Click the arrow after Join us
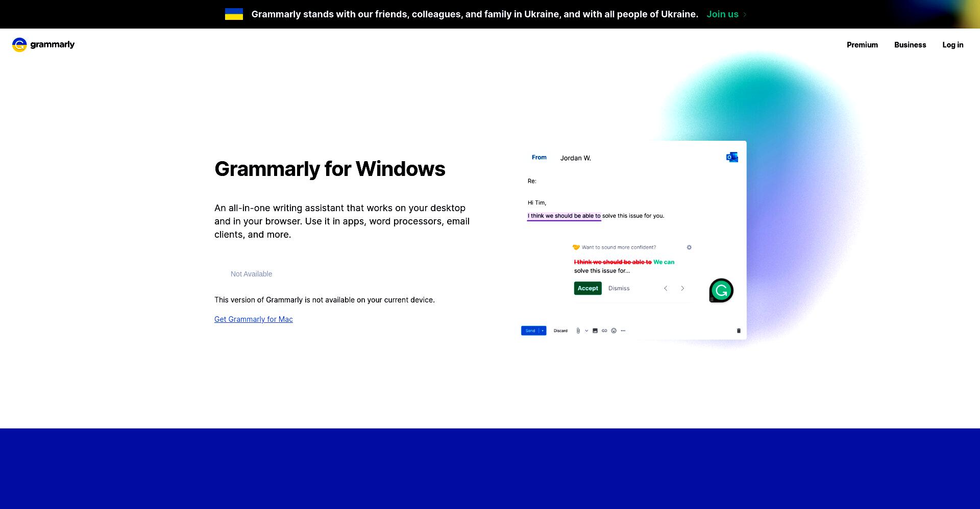The height and width of the screenshot is (509, 980). tap(745, 14)
